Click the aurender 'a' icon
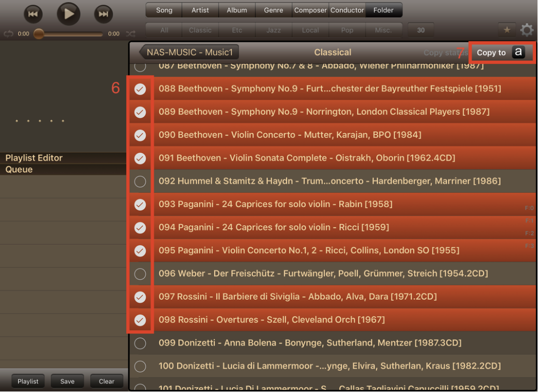The image size is (538, 392). pos(518,52)
